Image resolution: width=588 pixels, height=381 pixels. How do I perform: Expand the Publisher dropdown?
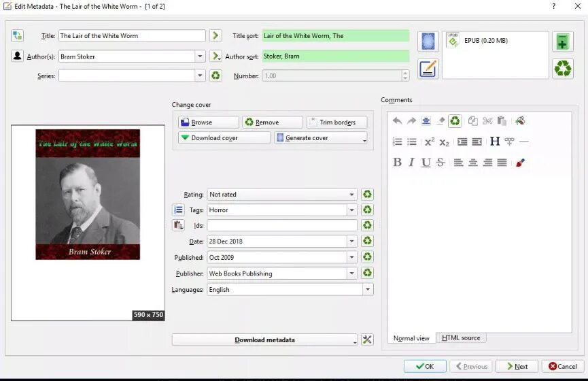point(351,273)
